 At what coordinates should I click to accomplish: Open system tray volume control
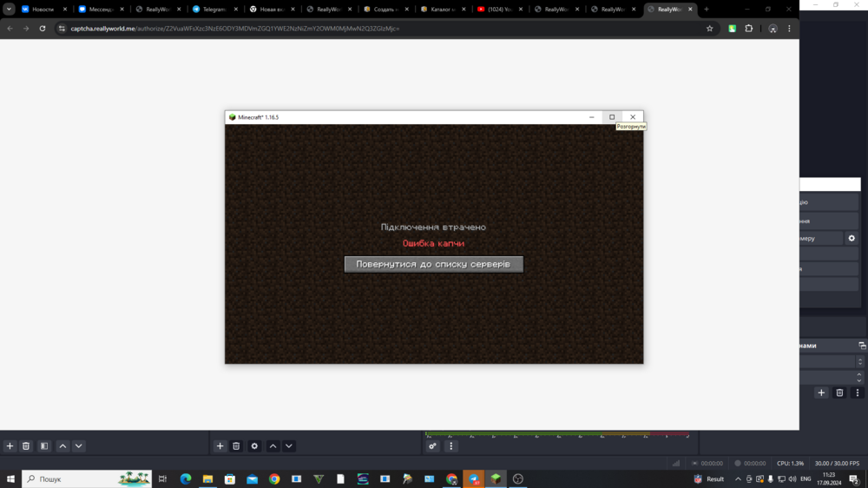click(x=792, y=478)
